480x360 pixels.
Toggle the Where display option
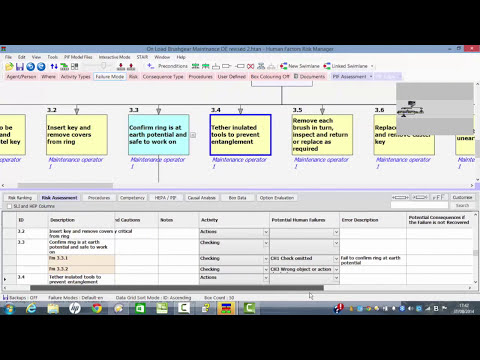[48, 77]
